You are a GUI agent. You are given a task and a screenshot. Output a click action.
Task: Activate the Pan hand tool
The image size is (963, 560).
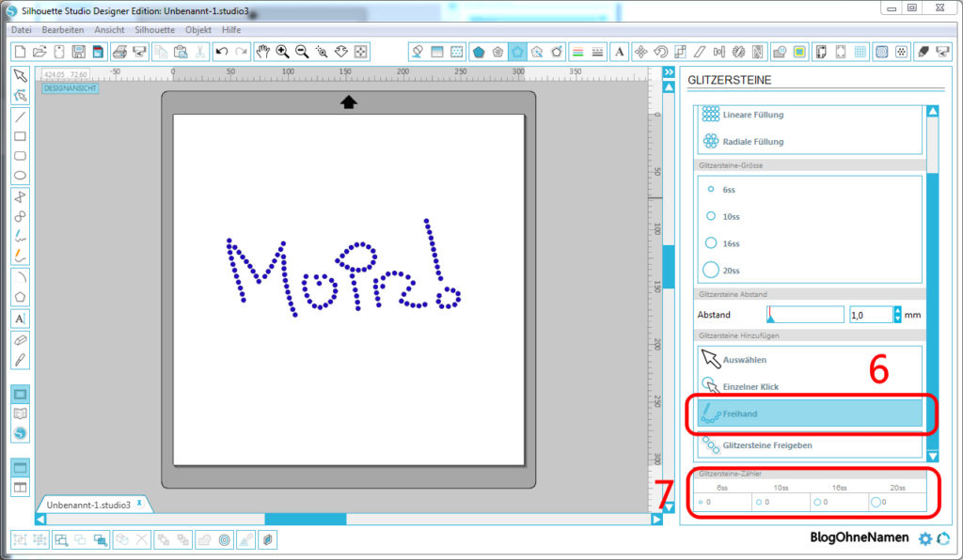pos(262,52)
